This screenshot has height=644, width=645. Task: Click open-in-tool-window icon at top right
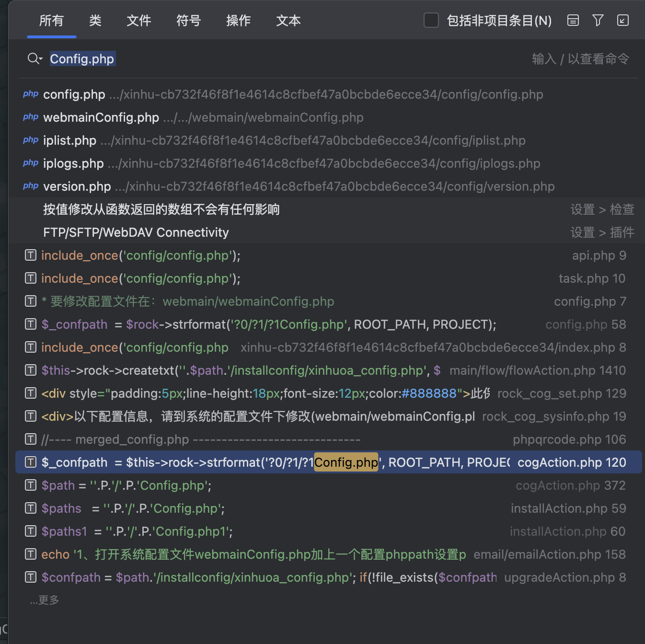pyautogui.click(x=623, y=20)
